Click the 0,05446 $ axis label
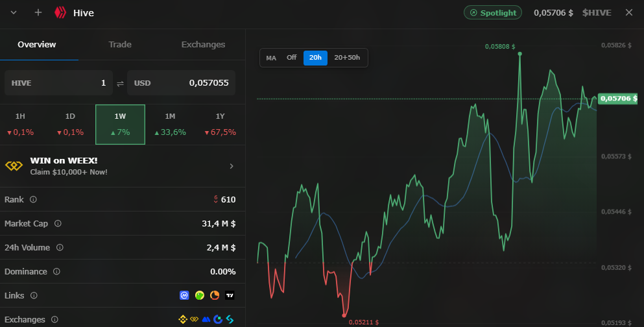 pyautogui.click(x=616, y=212)
